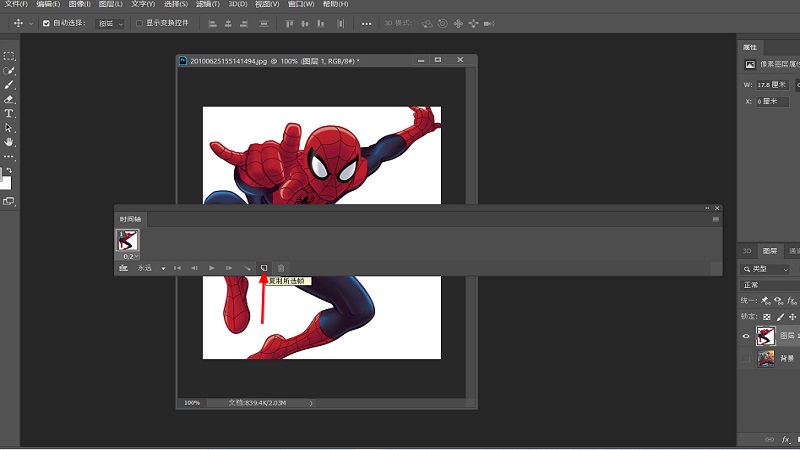Collapse the timeline panel double-arrow
Screen dimensions: 800x450
707,208
